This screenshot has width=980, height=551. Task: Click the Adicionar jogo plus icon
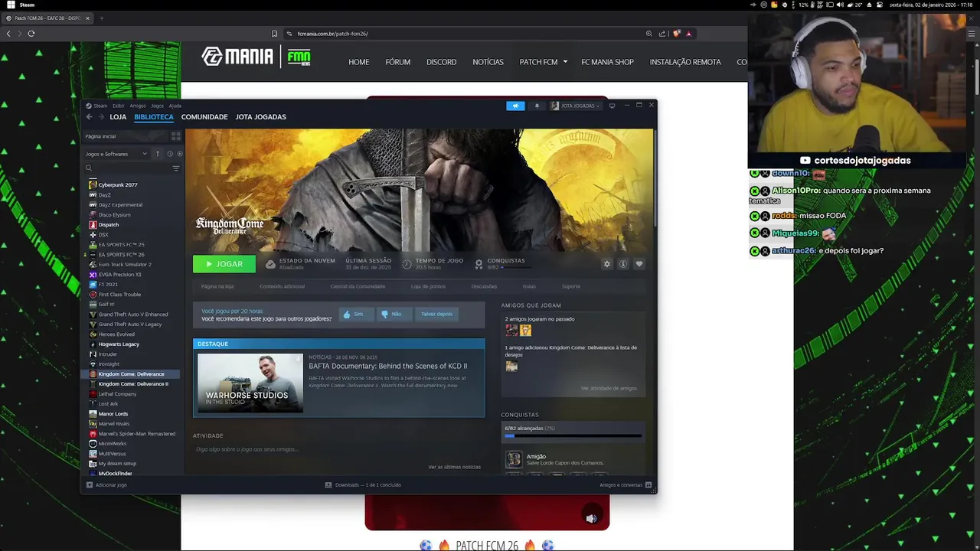point(90,485)
